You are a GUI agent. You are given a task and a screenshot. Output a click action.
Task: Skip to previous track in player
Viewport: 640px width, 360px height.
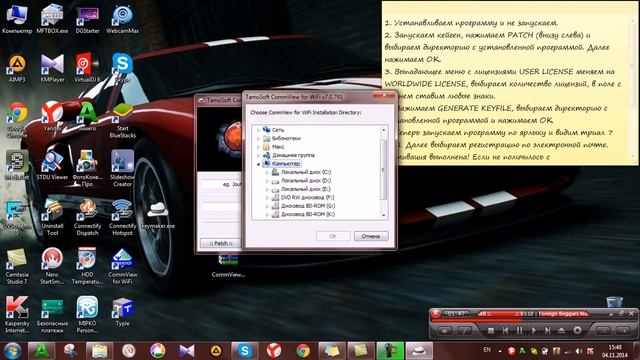click(505, 330)
